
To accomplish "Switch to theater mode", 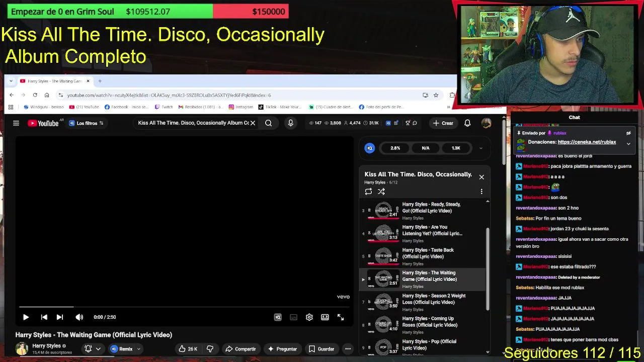I will tap(325, 317).
